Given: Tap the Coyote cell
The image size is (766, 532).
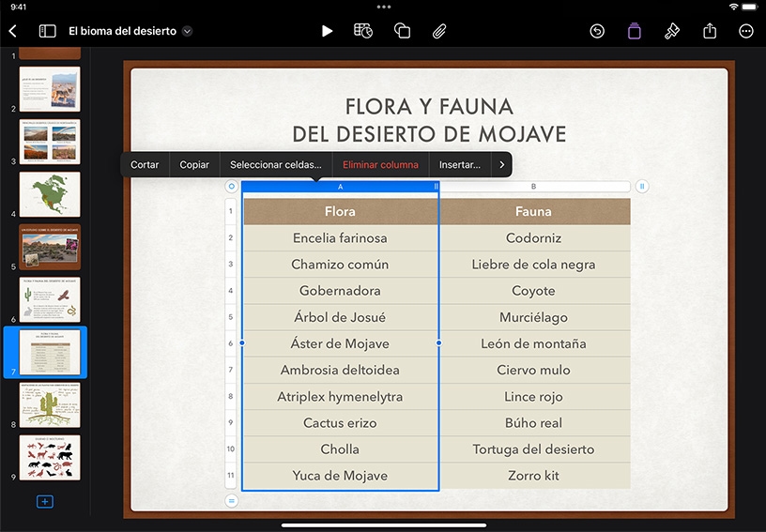Looking at the screenshot, I should pyautogui.click(x=534, y=291).
